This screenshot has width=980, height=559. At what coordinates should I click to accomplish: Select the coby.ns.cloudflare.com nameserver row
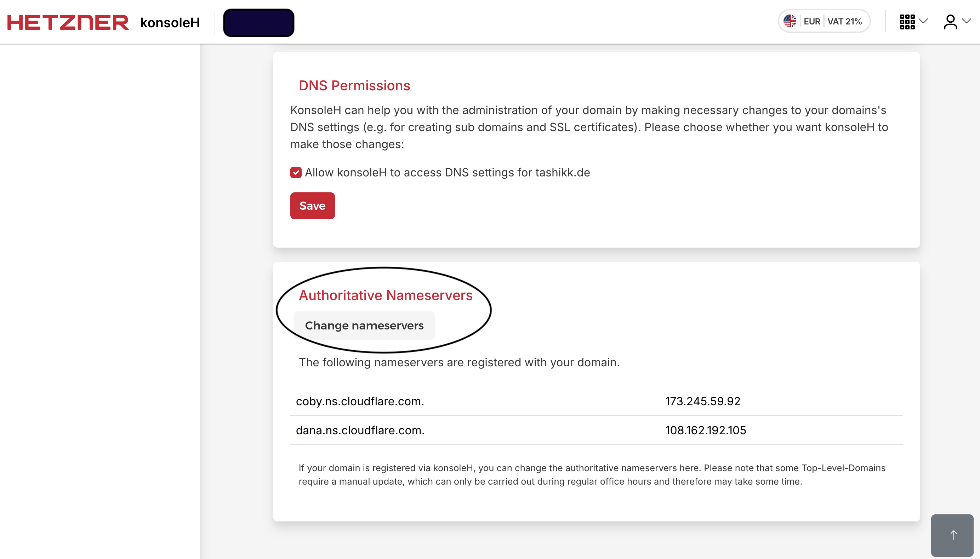click(x=360, y=401)
